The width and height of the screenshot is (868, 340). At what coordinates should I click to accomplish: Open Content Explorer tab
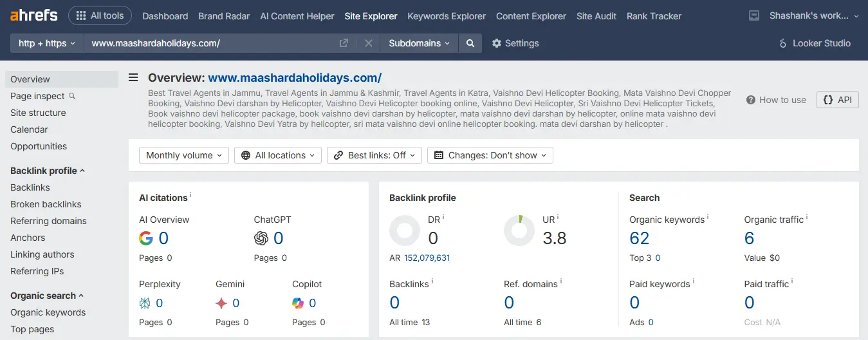[x=531, y=16]
